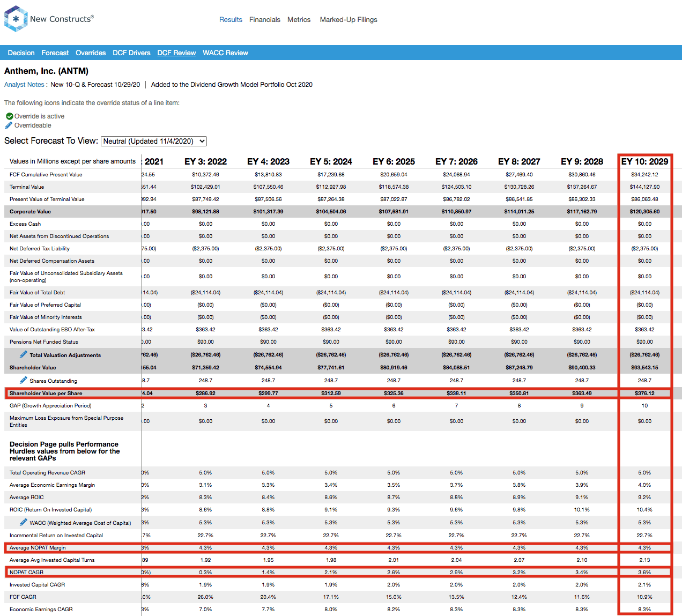Image resolution: width=682 pixels, height=616 pixels.
Task: Go to the Financials menu
Action: coord(265,20)
